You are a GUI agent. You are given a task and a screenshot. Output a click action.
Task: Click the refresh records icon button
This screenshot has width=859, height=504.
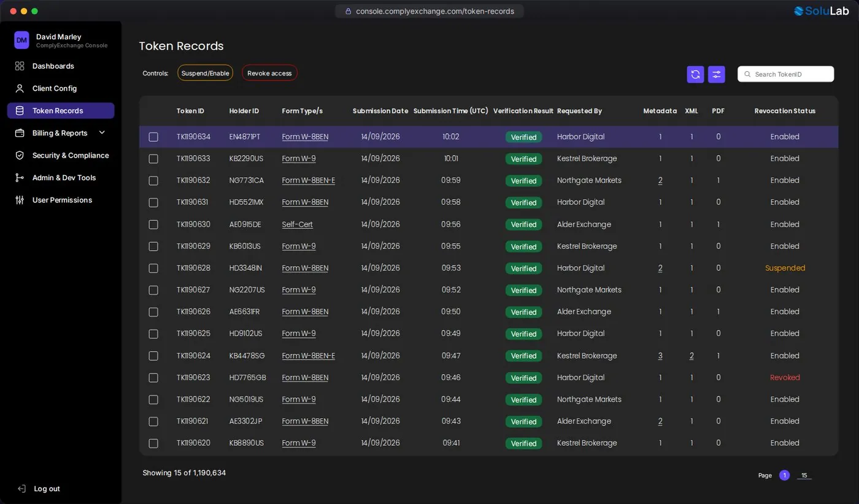[695, 74]
